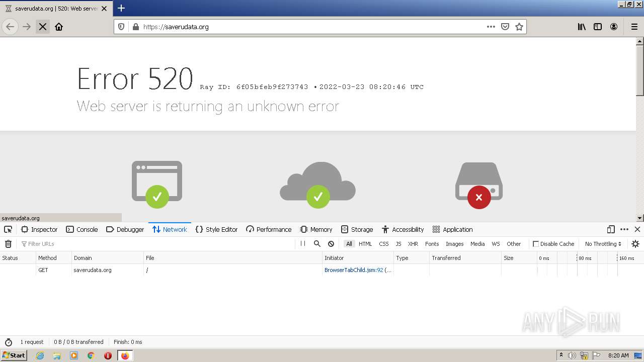Open the Firefox home page icon

tap(59, 27)
